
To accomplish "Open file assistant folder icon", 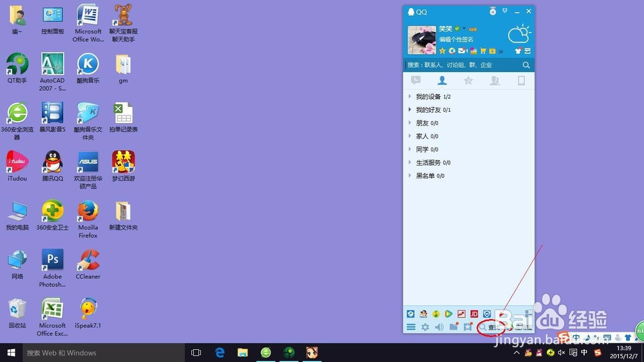I will point(453,327).
